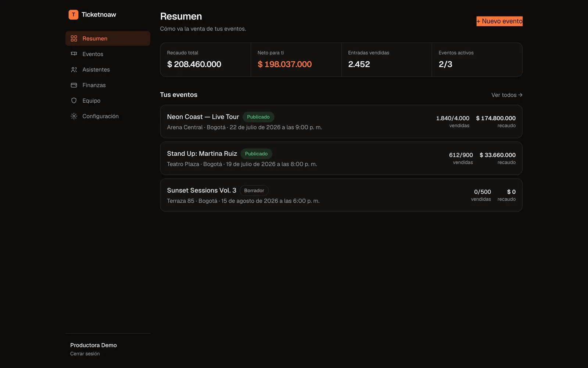Viewport: 588px width, 368px height.
Task: Open the Stand Up: Martina Ruiz event
Action: [341, 158]
